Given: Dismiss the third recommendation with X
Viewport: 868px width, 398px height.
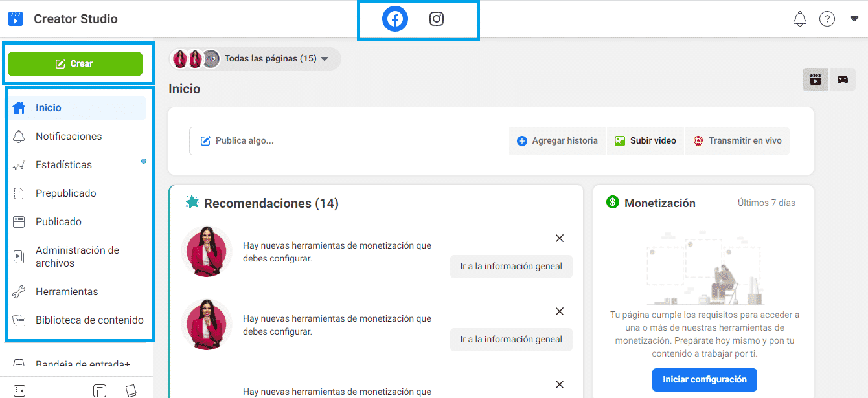Looking at the screenshot, I should [x=560, y=384].
